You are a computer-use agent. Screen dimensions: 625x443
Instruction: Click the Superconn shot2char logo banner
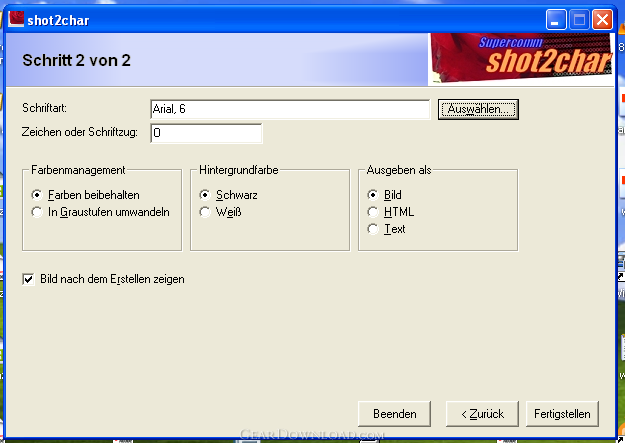pyautogui.click(x=521, y=59)
